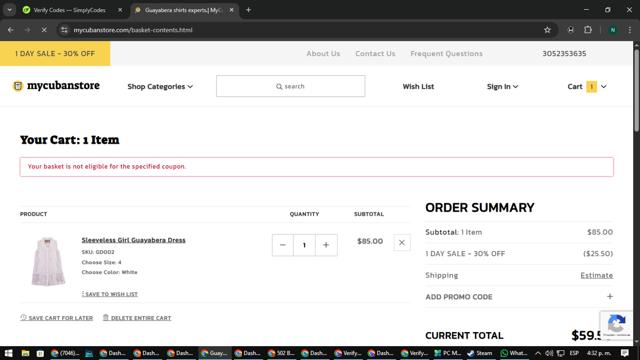Click the quantity input field

click(304, 245)
